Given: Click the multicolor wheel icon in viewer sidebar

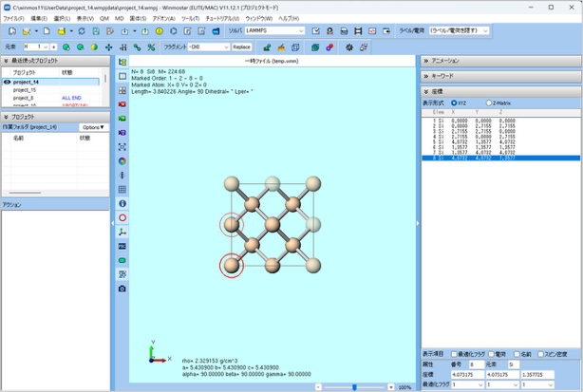Looking at the screenshot, I should tap(122, 161).
